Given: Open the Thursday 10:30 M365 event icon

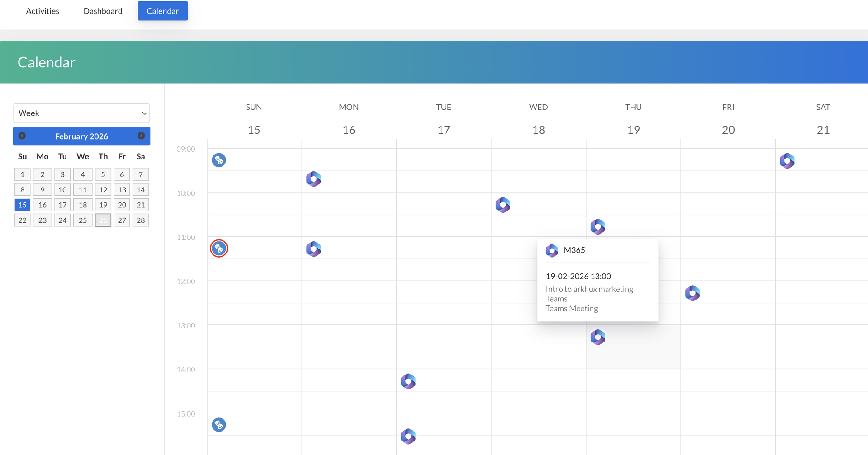Looking at the screenshot, I should 598,226.
